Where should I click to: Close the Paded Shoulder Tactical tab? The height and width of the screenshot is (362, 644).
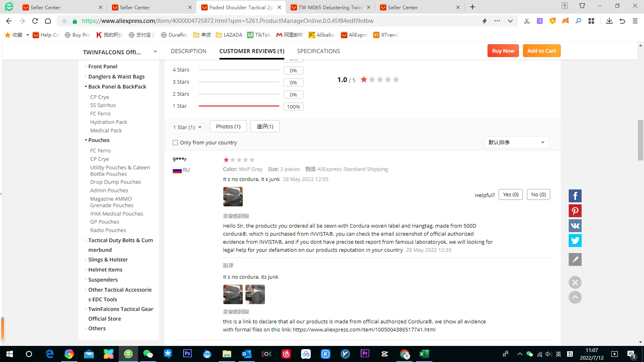(279, 7)
